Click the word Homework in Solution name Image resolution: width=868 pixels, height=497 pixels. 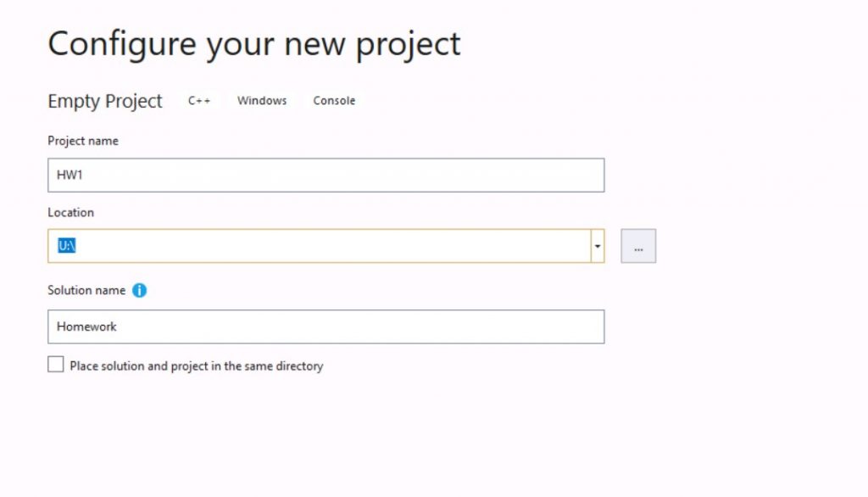(87, 327)
